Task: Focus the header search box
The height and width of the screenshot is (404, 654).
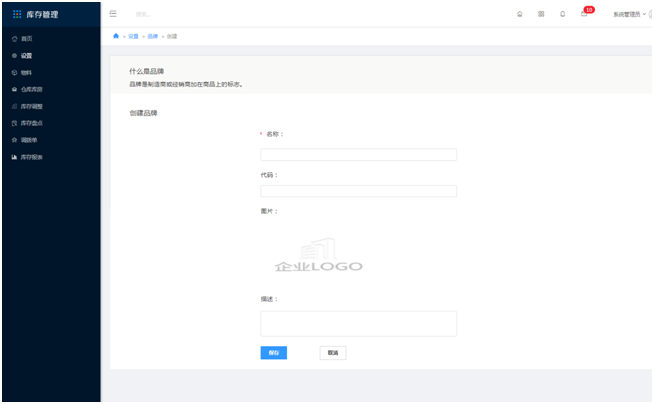Action: (143, 14)
